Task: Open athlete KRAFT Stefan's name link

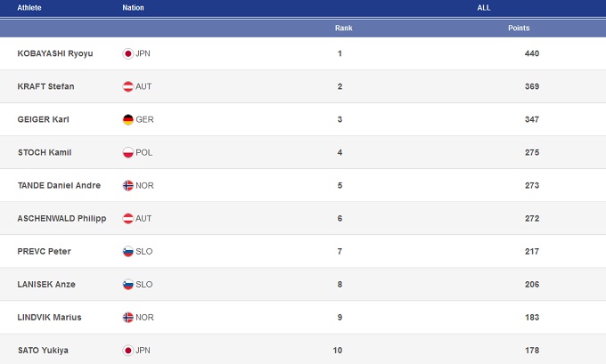Action: point(45,86)
